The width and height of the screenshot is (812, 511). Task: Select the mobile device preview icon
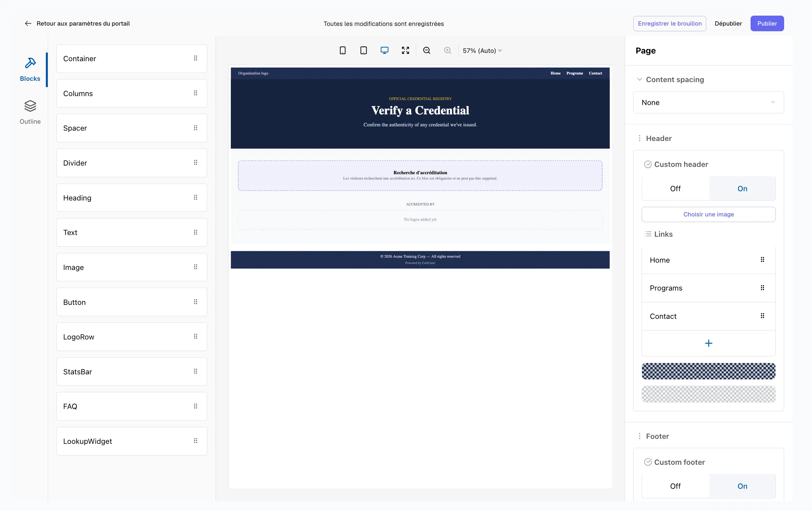pyautogui.click(x=343, y=51)
